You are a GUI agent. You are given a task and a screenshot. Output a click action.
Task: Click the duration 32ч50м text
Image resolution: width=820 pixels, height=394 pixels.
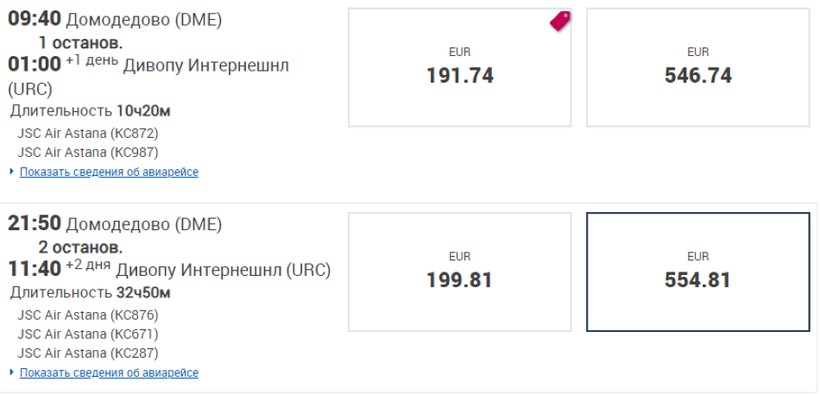pyautogui.click(x=143, y=292)
